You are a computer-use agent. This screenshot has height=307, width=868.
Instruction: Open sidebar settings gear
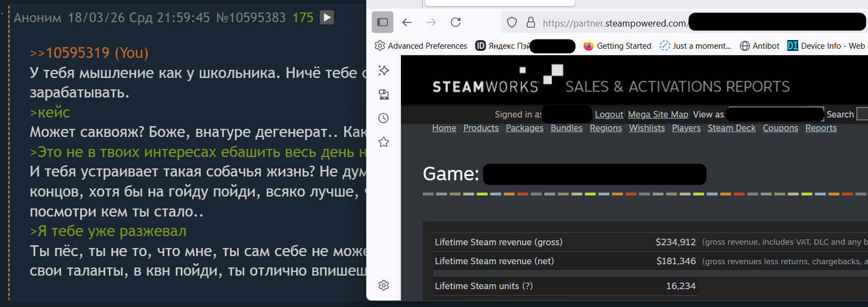click(384, 285)
